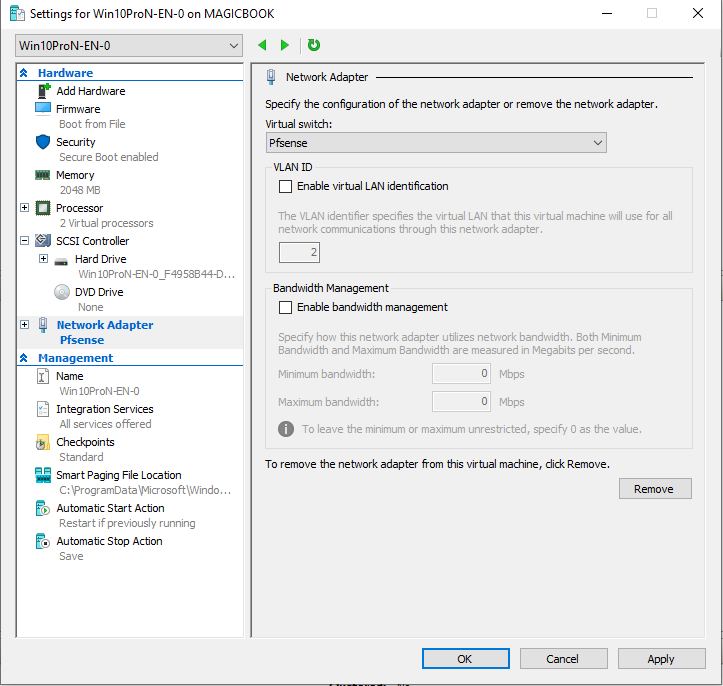
Task: Select Memory in the settings tree
Action: 75,175
